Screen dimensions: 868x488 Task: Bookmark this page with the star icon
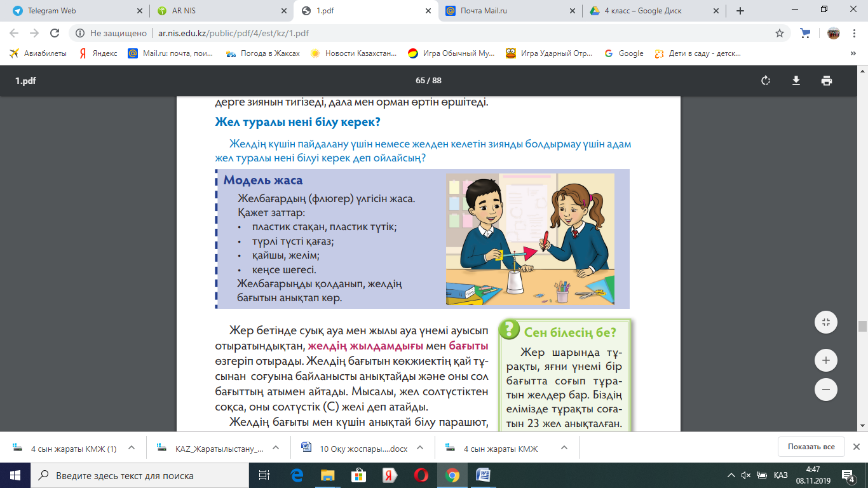tap(780, 33)
